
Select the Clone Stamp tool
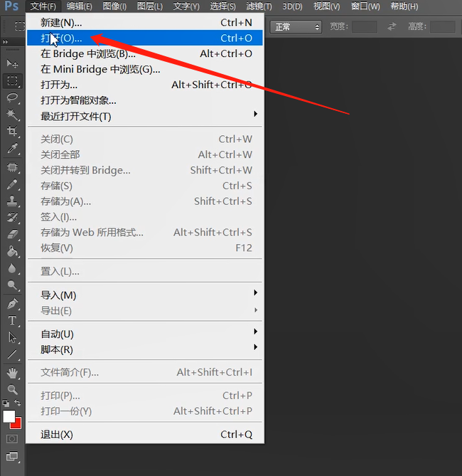(x=12, y=201)
